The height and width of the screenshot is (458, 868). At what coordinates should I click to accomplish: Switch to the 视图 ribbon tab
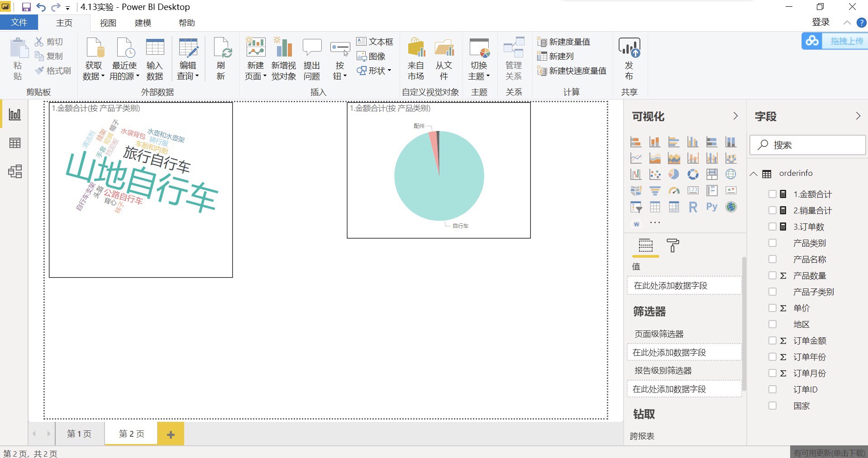(108, 23)
